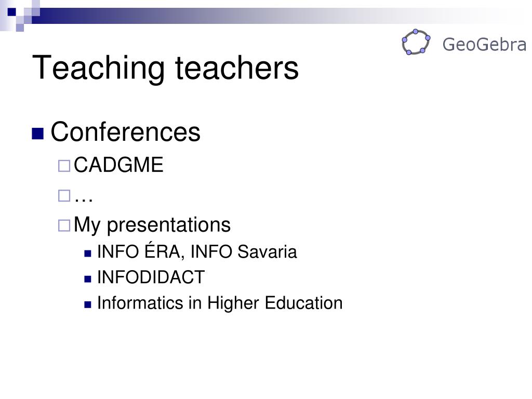Click the GeoGebra circle logo icon
532x399 pixels.
(x=416, y=42)
